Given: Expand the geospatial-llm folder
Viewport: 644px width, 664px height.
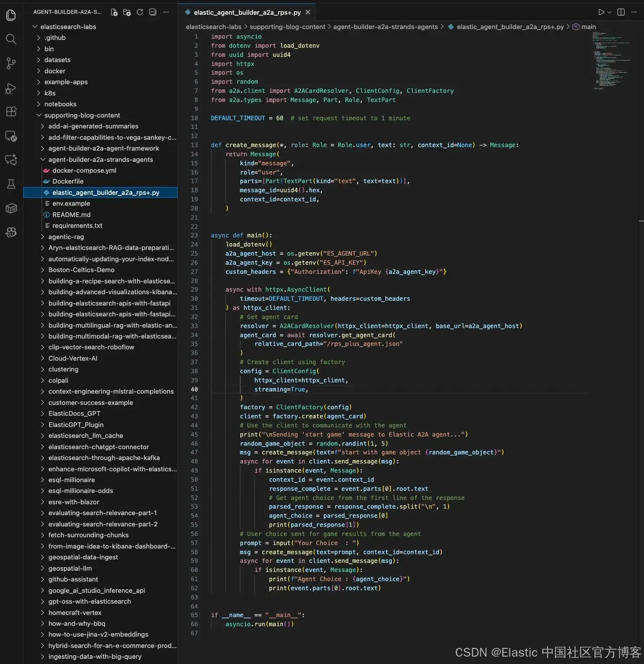Looking at the screenshot, I should coord(70,569).
